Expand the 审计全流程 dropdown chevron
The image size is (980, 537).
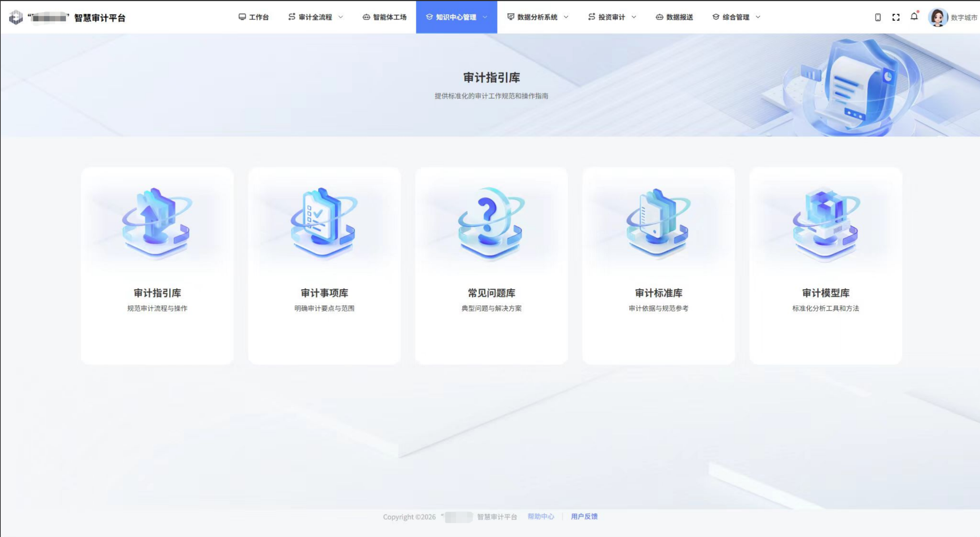coord(341,17)
